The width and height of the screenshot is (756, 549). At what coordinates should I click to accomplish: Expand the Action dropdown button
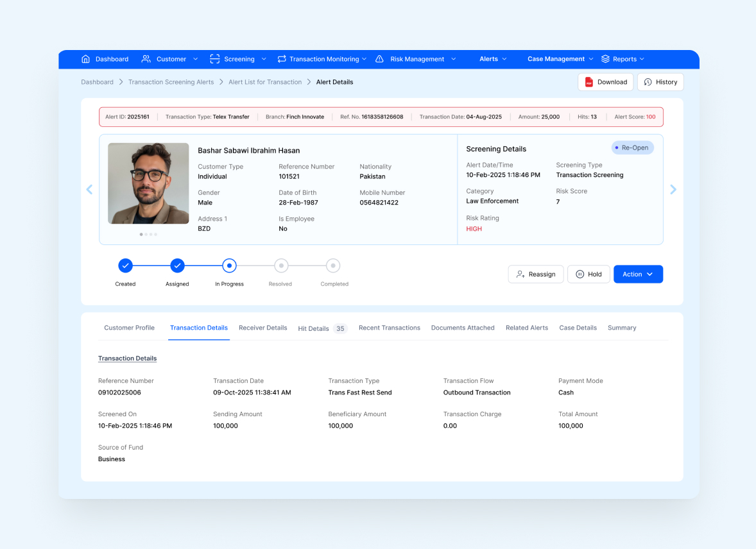pyautogui.click(x=638, y=274)
